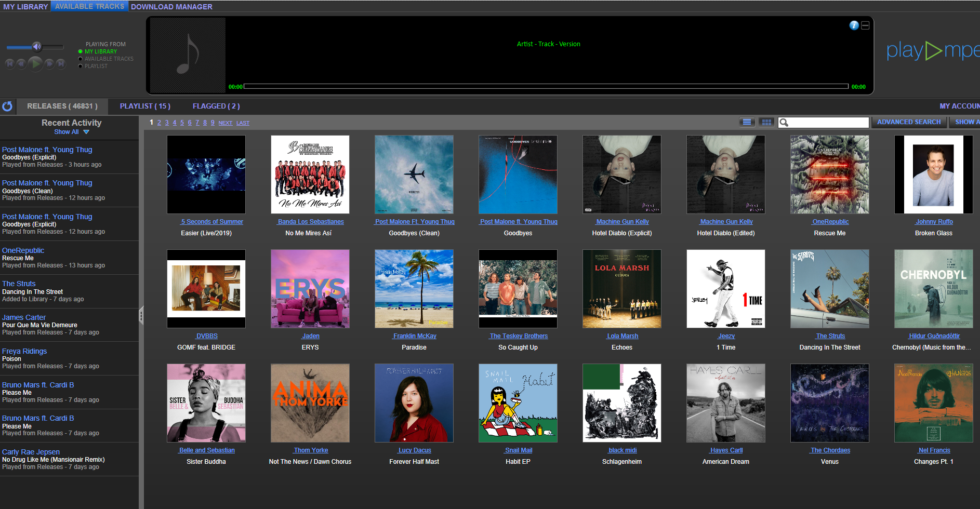Select Available Tracks as playing source
This screenshot has width=980, height=509.
tap(106, 59)
